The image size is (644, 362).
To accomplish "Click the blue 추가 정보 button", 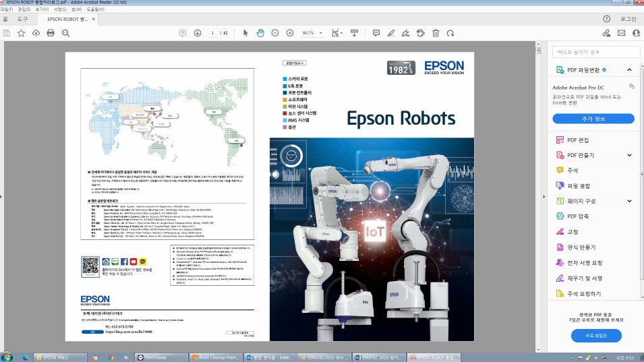I will pyautogui.click(x=593, y=119).
